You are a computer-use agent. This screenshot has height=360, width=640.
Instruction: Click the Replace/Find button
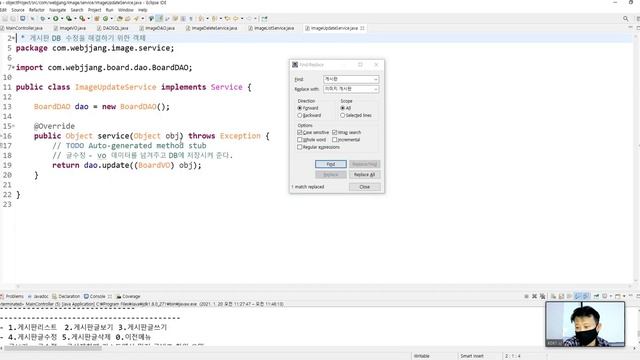pos(364,164)
